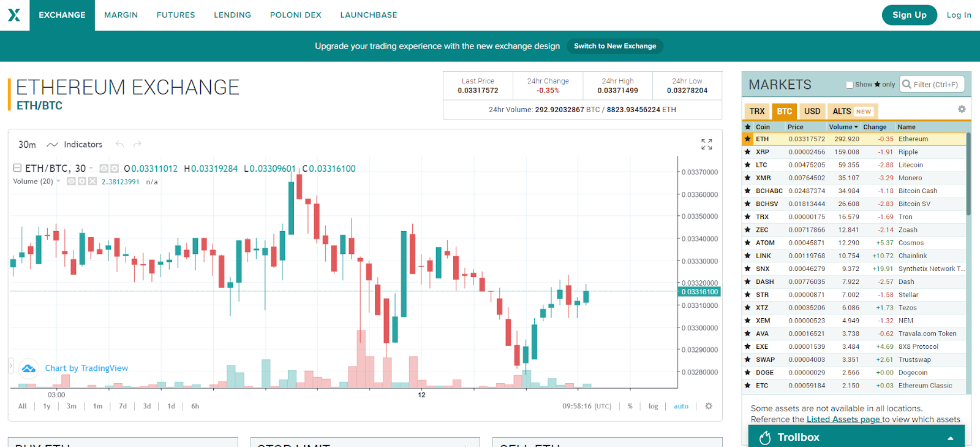The image size is (980, 447).
Task: Select the BTC markets tab
Action: click(785, 111)
